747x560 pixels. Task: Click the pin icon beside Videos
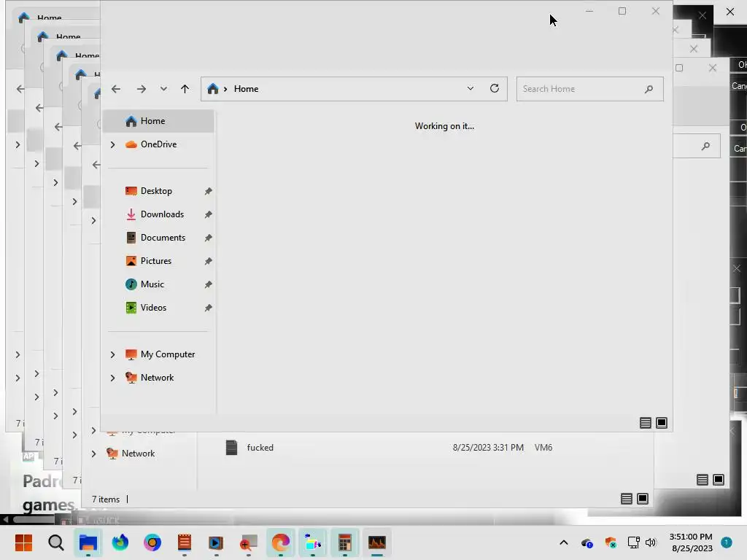pos(208,308)
